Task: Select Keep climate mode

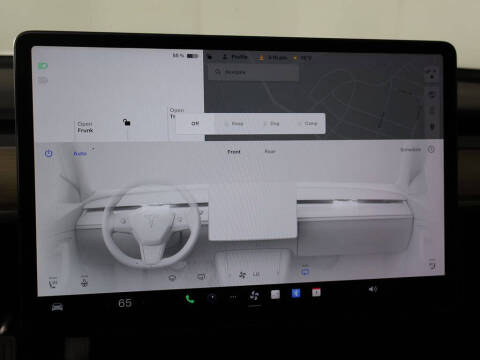Action: click(x=234, y=124)
